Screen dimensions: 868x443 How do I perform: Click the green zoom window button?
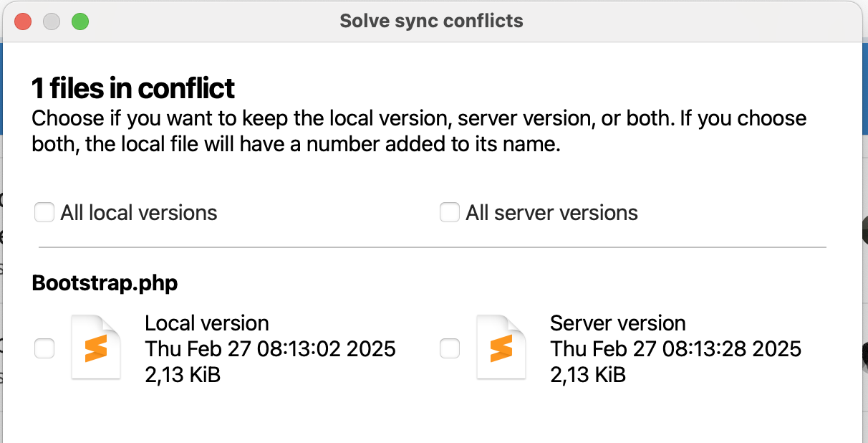coord(79,22)
